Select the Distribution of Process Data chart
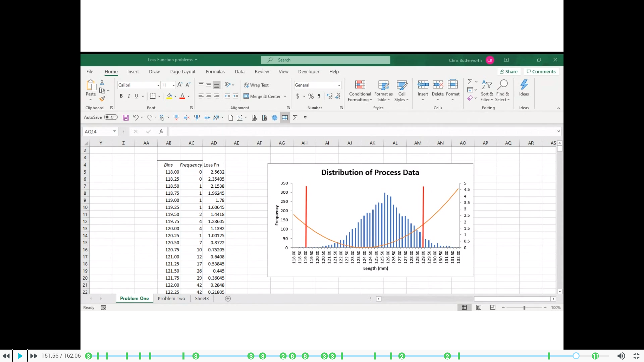The width and height of the screenshot is (644, 362). pyautogui.click(x=370, y=220)
